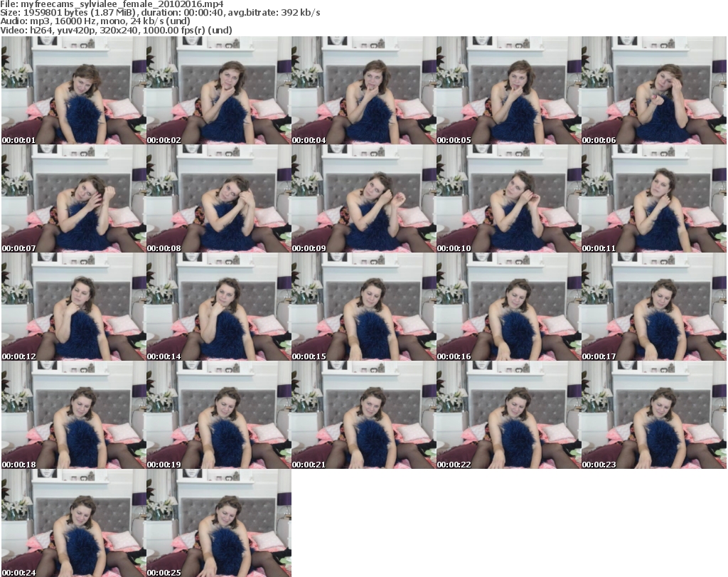Click the frame stamped 00:00:09
The height and width of the screenshot is (577, 728).
[x=363, y=198]
